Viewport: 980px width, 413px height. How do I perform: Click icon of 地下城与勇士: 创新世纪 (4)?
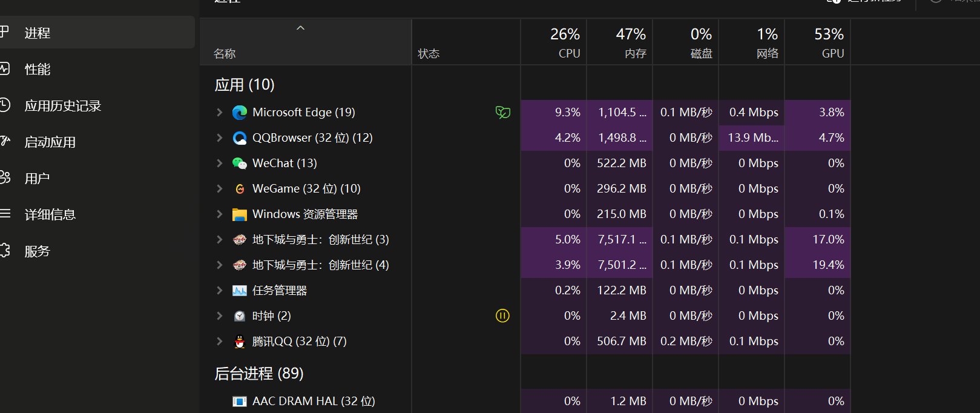[x=240, y=265]
